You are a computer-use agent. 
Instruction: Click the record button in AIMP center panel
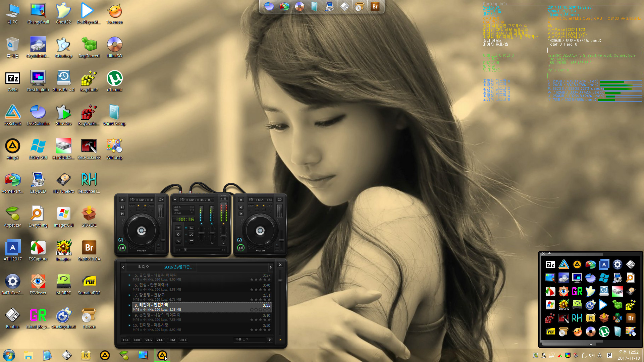tap(178, 234)
